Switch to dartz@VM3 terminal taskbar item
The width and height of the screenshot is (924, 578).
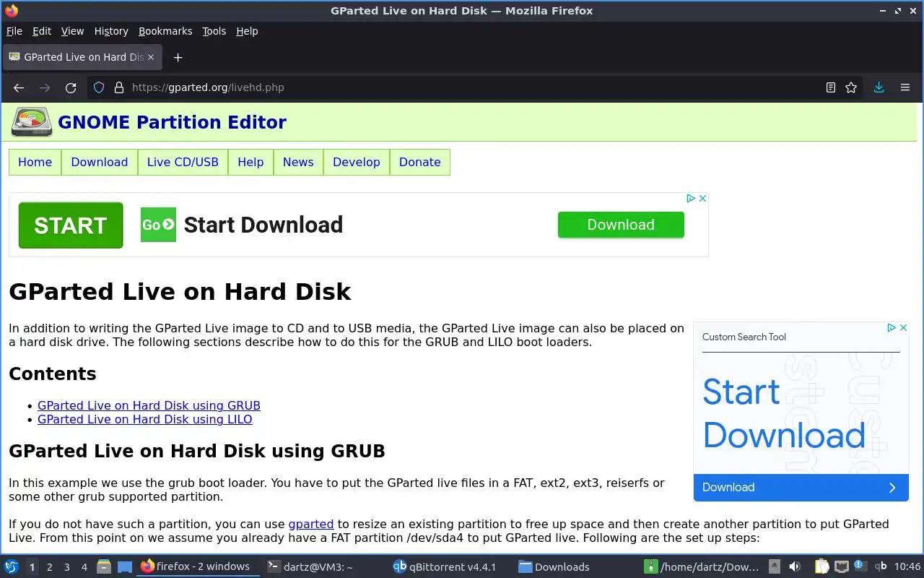[310, 566]
